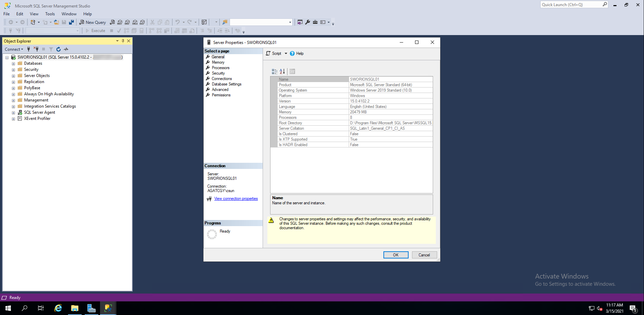Open the View menu

point(34,14)
